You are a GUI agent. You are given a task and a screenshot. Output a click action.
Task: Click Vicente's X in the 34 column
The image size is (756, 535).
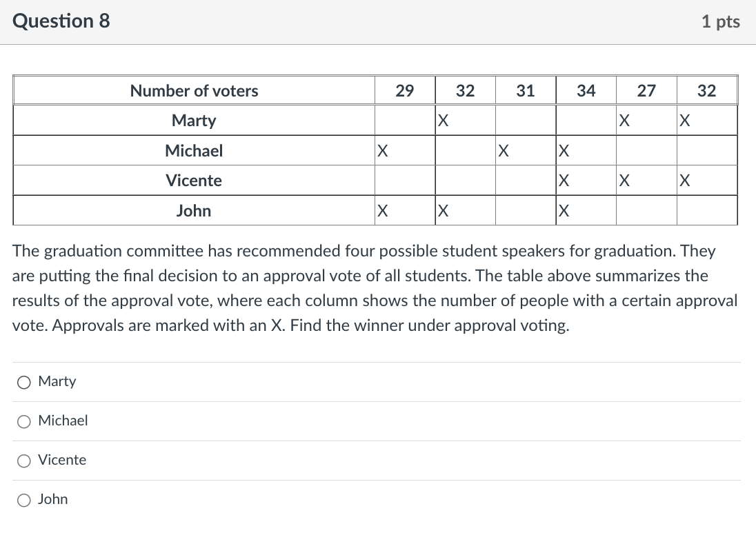[x=564, y=181]
